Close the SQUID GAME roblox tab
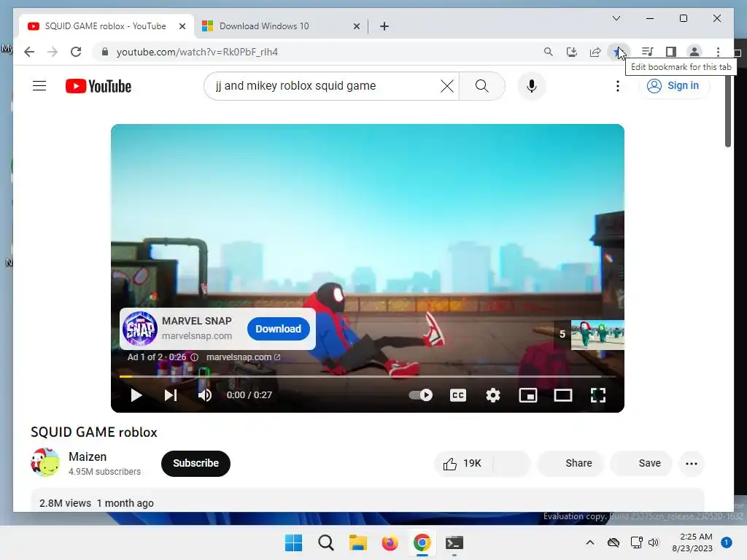This screenshot has height=560, width=747. point(182,27)
